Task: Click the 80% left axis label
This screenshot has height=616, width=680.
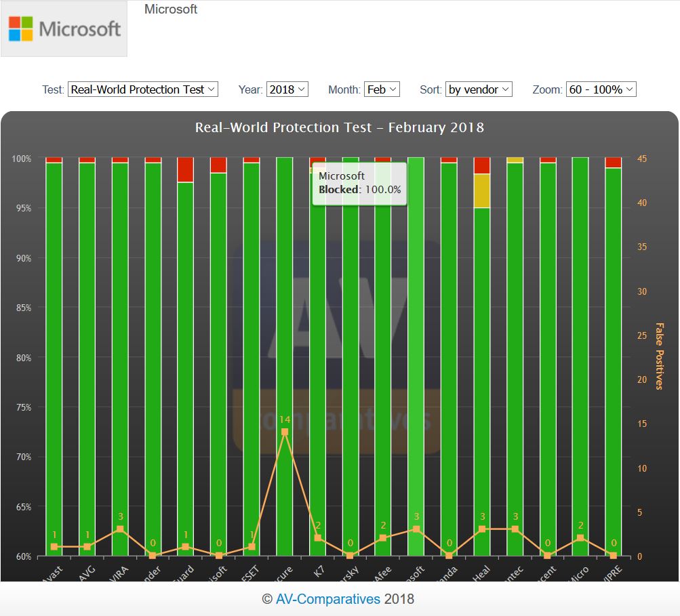Action: 24,358
